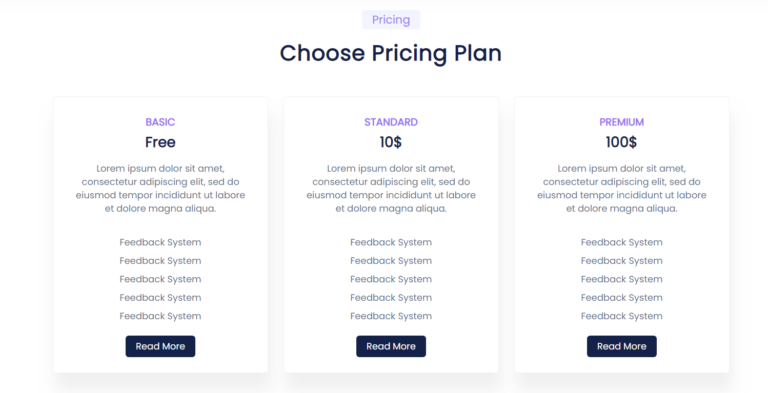Click the Basic plan Lorem ipsum description
Screen dimensions: 768x393
coord(160,189)
